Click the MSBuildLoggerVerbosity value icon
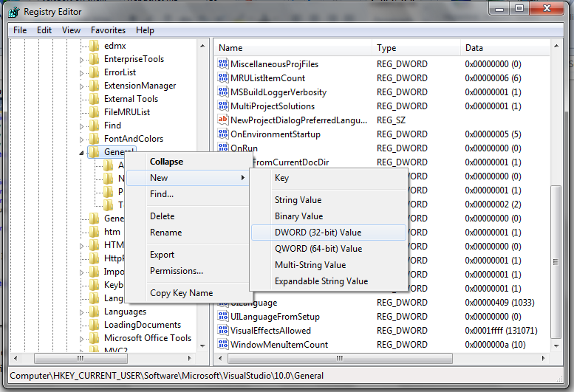Viewport: 574px width, 392px height. (x=222, y=92)
